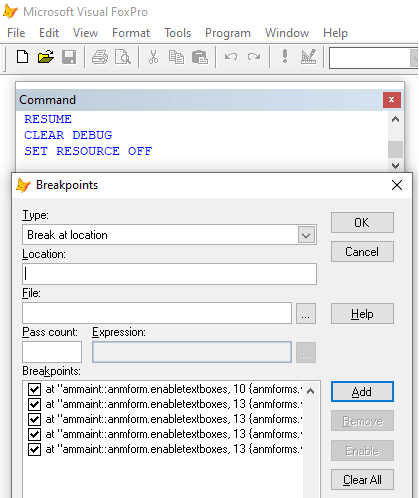Uncheck the breakpoint at line 10
Image resolution: width=419 pixels, height=498 pixels.
click(x=34, y=389)
